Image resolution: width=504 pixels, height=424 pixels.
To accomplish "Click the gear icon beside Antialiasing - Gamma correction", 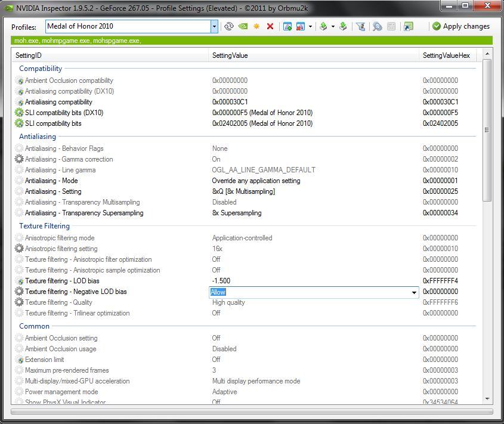I will pos(19,159).
